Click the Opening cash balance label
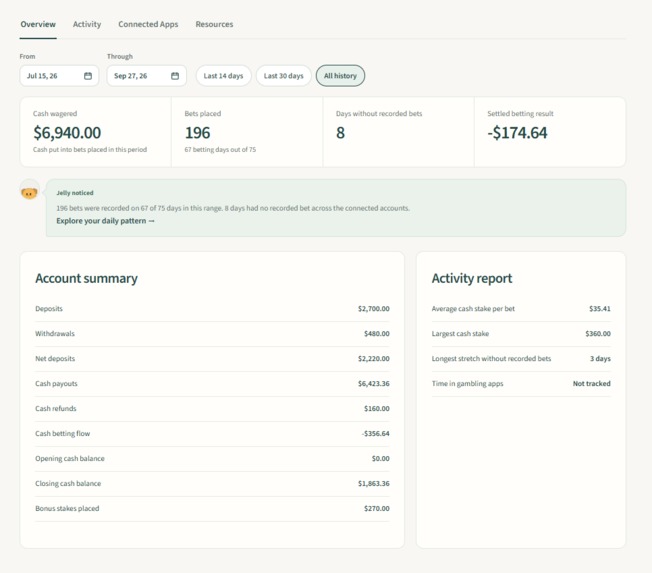 [x=70, y=458]
